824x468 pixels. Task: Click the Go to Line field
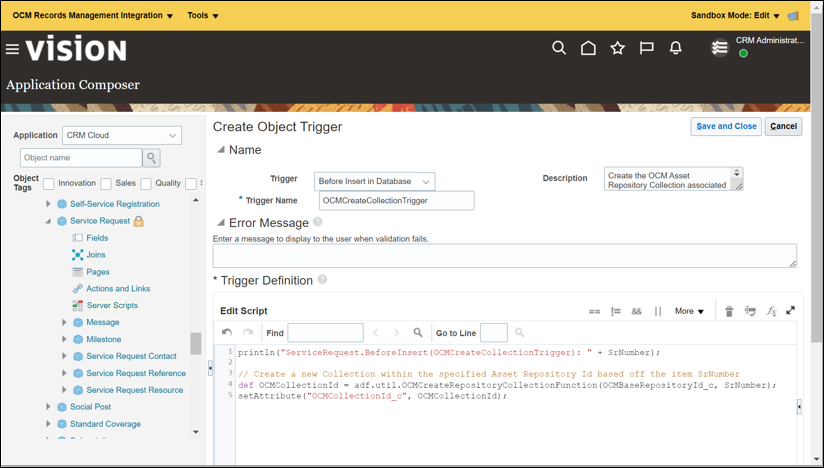point(494,332)
